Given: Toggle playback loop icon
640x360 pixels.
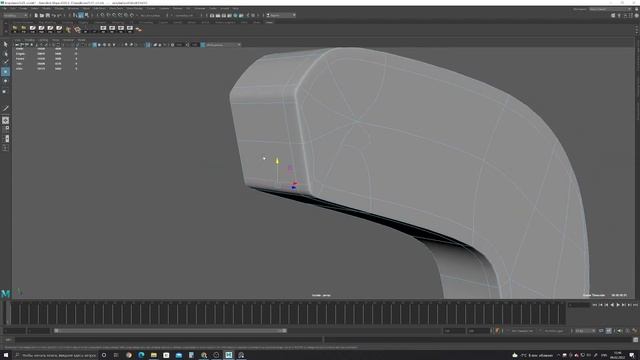Looking at the screenshot, I should pos(601,331).
